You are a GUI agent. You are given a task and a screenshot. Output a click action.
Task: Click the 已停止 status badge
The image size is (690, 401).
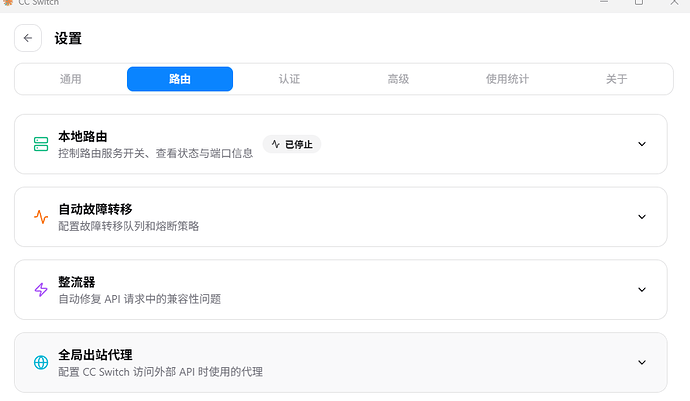[292, 144]
